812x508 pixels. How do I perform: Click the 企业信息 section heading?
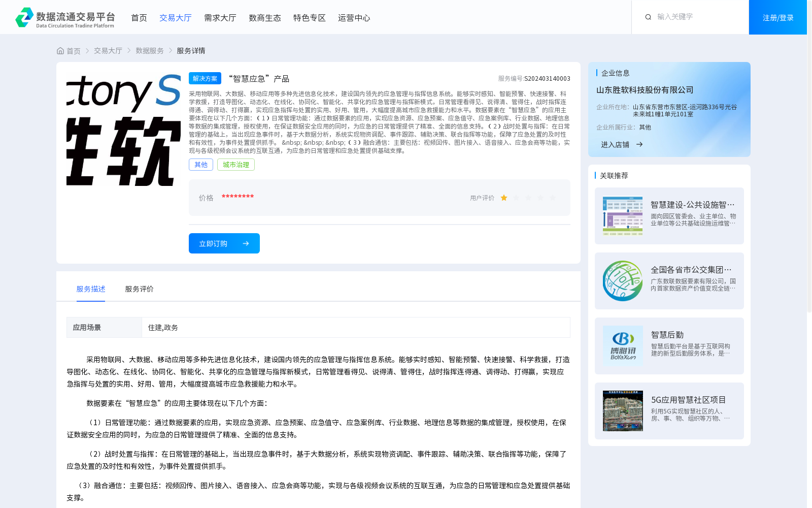[616, 73]
